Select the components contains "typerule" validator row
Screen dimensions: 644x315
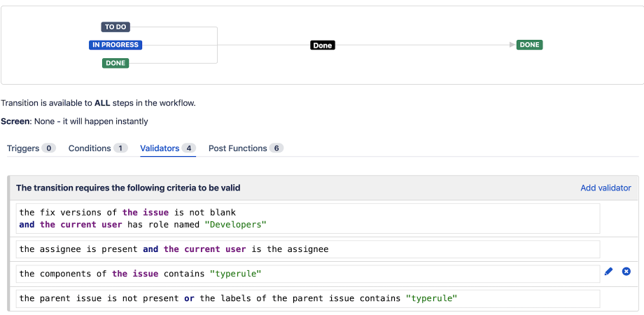[x=308, y=274]
